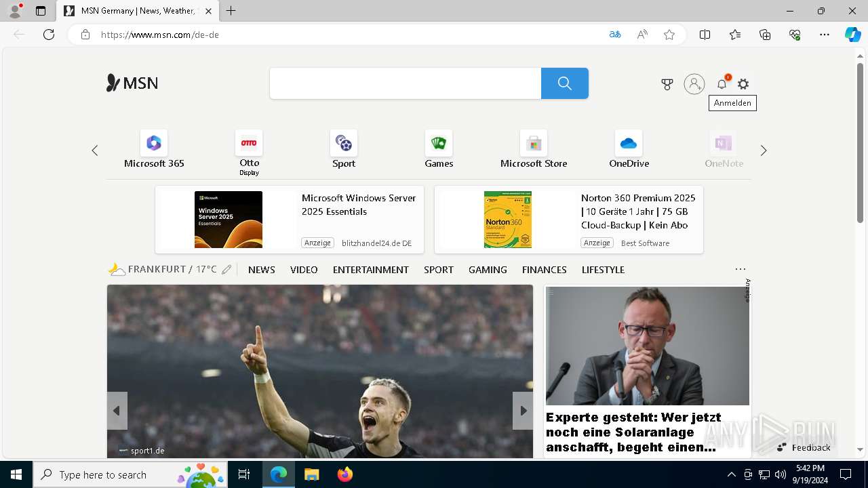Open the ENTERTAINMENT category tab
Screen dimensions: 868x488
click(371, 270)
